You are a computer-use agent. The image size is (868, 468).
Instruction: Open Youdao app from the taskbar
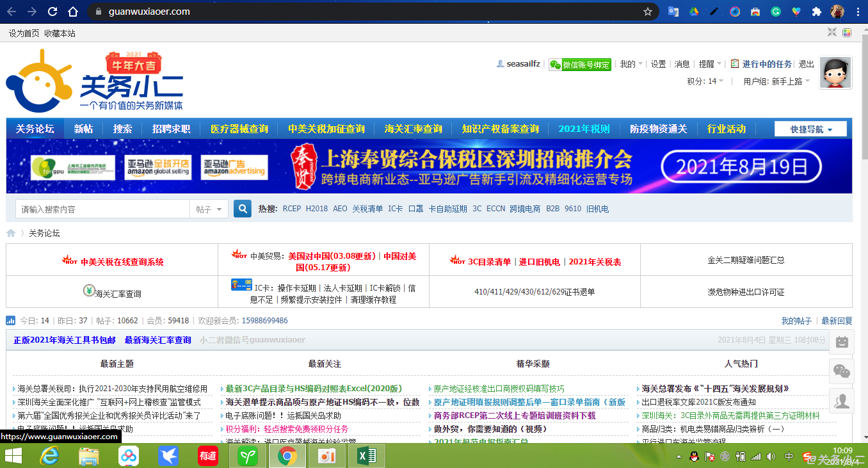point(207,456)
